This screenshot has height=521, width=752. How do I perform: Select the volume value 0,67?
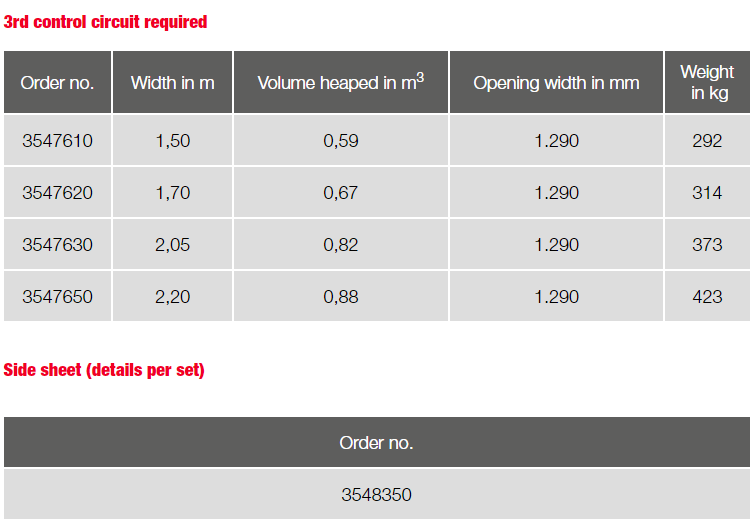(x=341, y=192)
